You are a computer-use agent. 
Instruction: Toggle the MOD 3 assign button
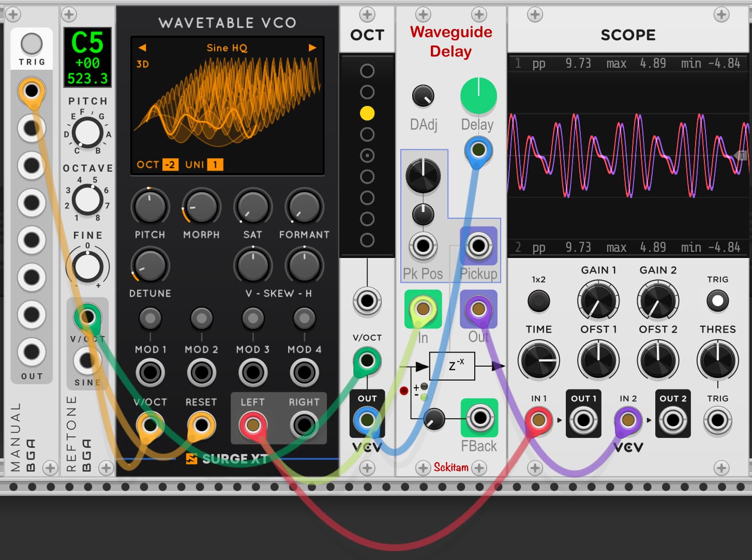(x=252, y=319)
